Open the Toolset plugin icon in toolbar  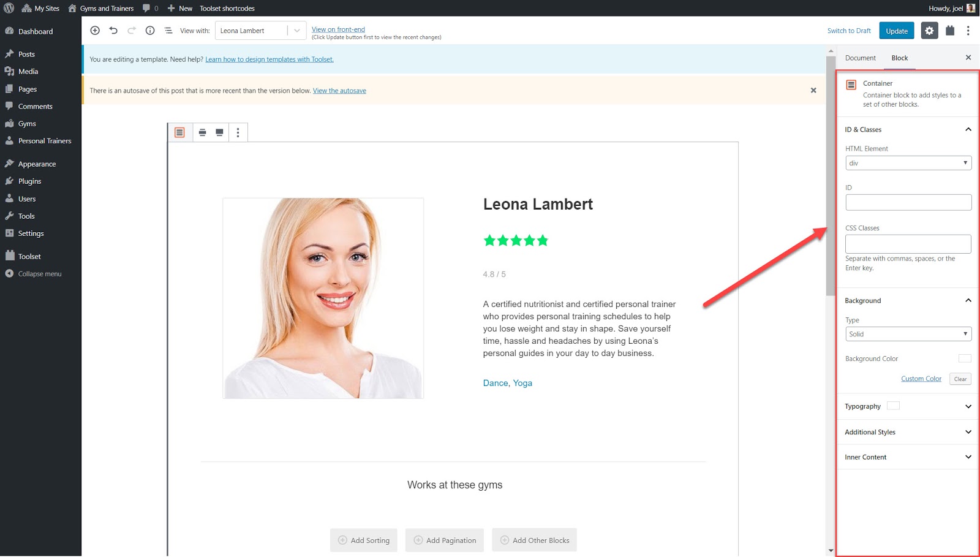click(950, 31)
